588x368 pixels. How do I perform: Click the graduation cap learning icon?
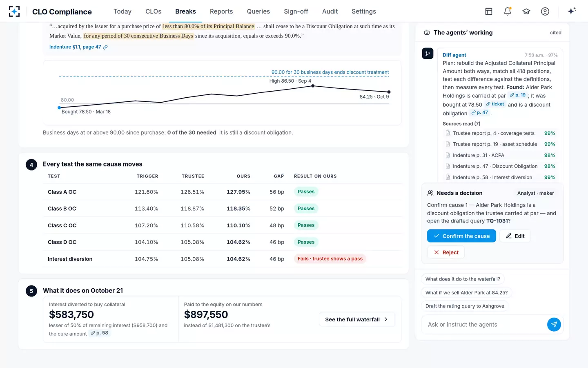[x=526, y=11]
